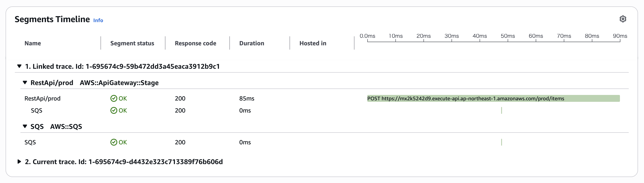The image size is (644, 183).
Task: Click the Name column header
Action: tap(33, 43)
